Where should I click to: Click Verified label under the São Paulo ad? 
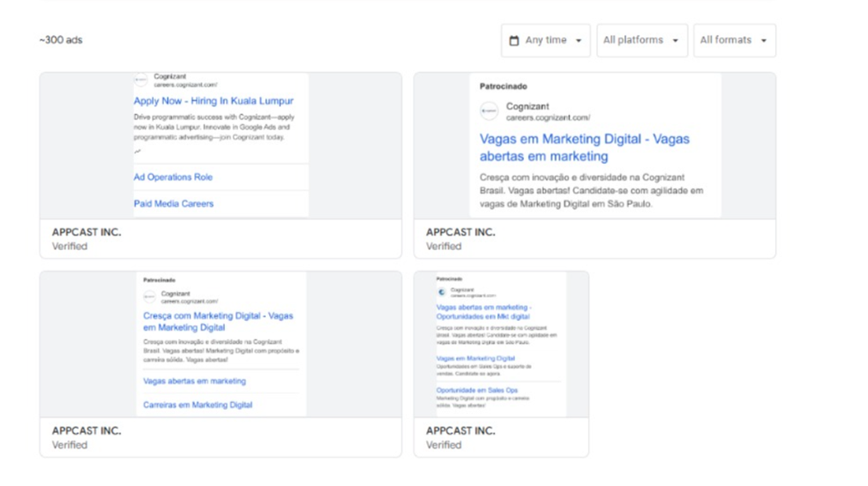click(443, 246)
